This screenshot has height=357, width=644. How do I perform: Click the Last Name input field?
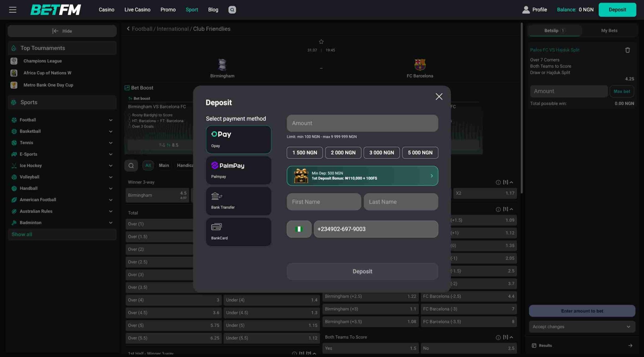(x=401, y=202)
